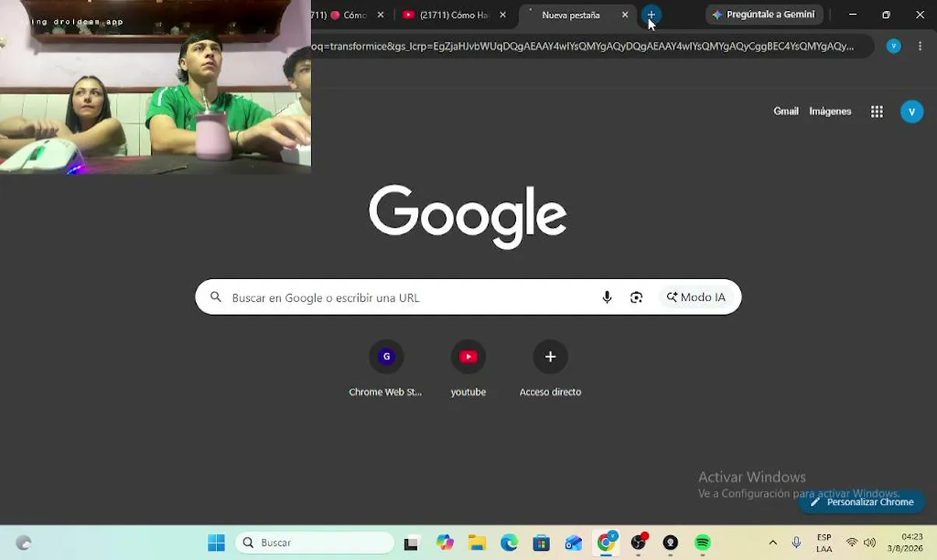Image resolution: width=937 pixels, height=560 pixels.
Task: Open the ESP LAA language switcher
Action: (x=824, y=543)
